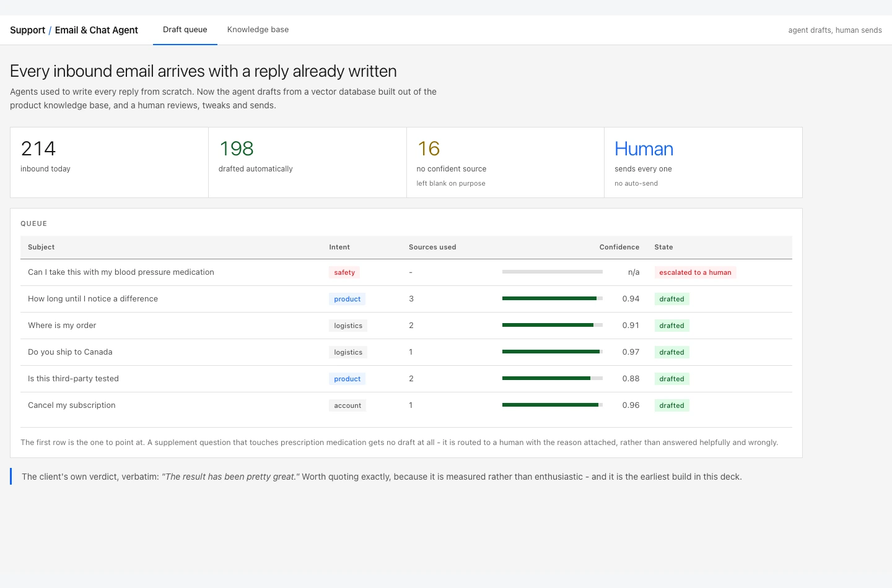The width and height of the screenshot is (892, 588).
Task: Click the 214 inbound today card
Action: (110, 163)
